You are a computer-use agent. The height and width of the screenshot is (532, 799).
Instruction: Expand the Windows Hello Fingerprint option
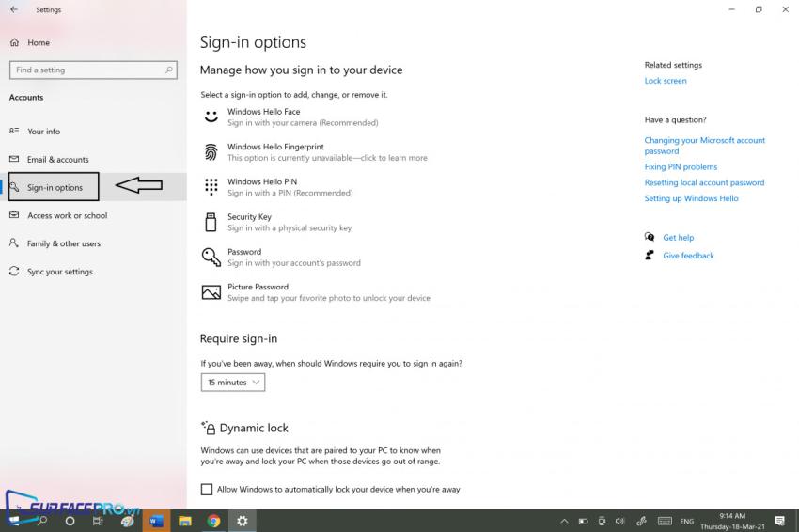tap(326, 152)
